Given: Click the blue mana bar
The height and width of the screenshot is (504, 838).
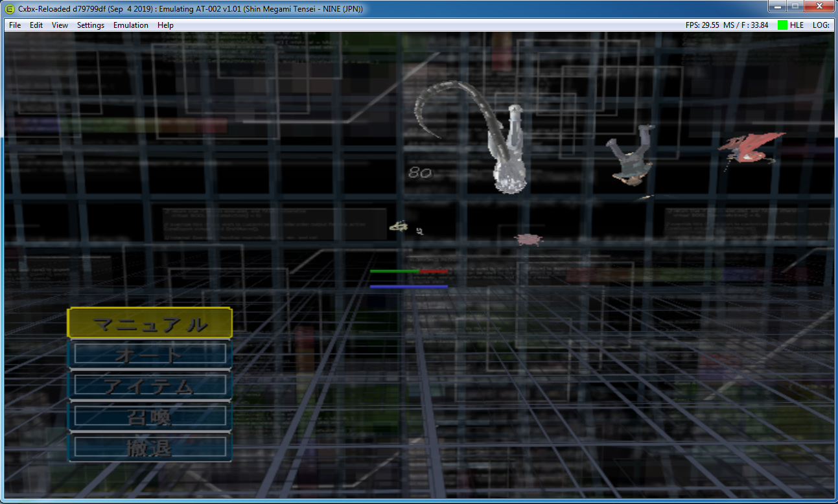Looking at the screenshot, I should 409,286.
